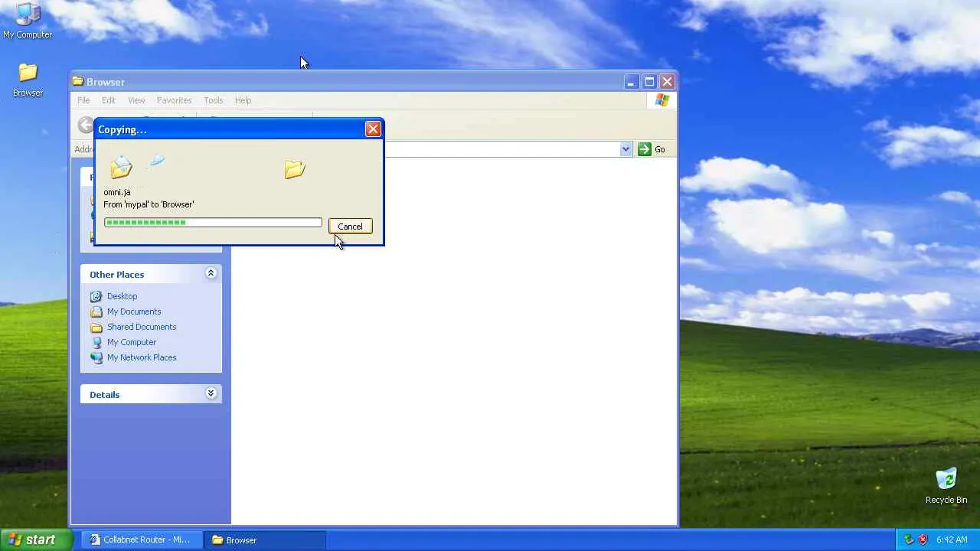Click the green copy progress bar

tap(213, 222)
